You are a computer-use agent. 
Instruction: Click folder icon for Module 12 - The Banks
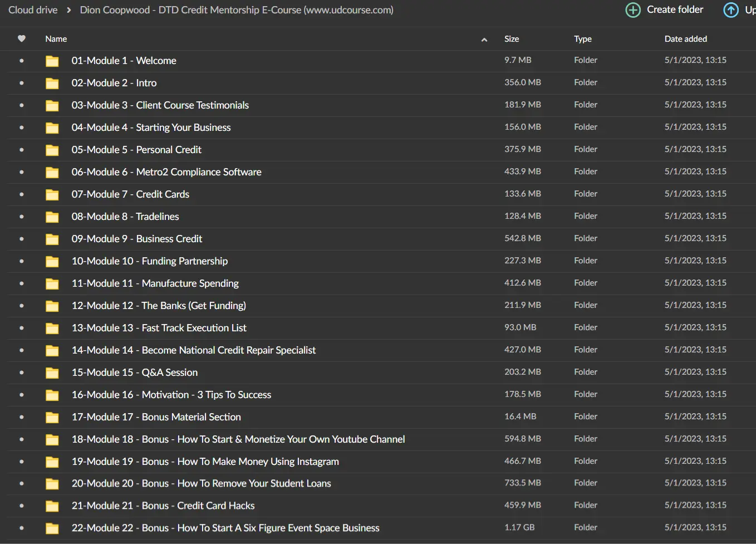(x=52, y=306)
